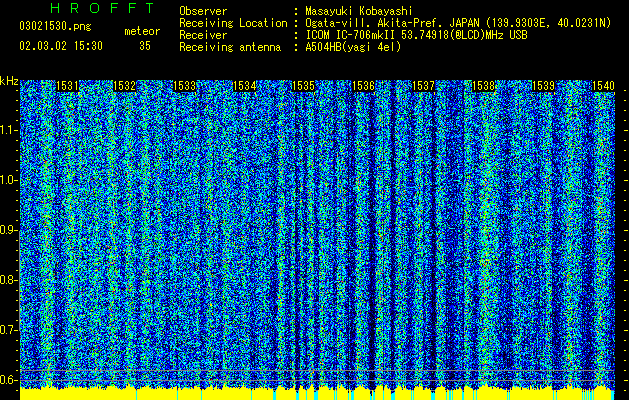Click the Observer label
The image size is (629, 400).
click(x=203, y=11)
